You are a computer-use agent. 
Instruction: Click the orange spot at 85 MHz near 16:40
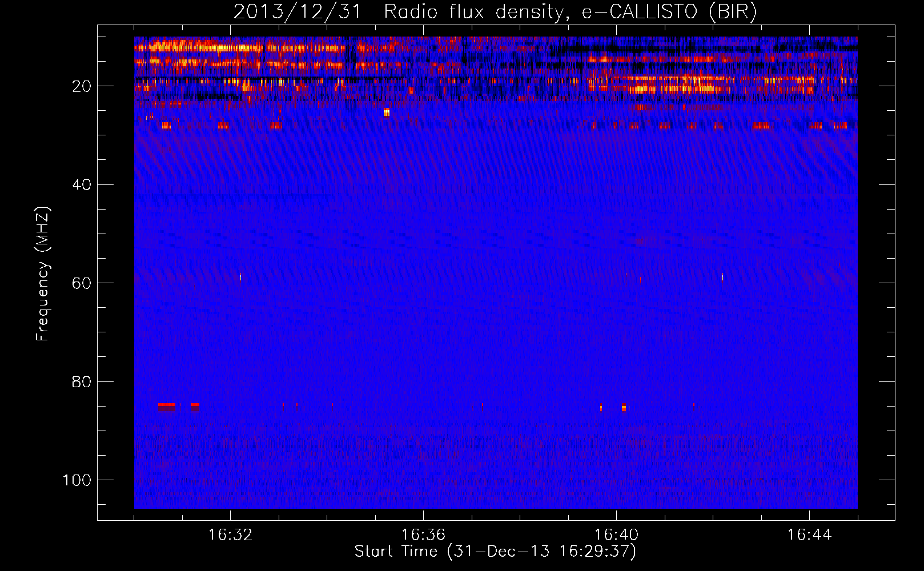[x=624, y=407]
